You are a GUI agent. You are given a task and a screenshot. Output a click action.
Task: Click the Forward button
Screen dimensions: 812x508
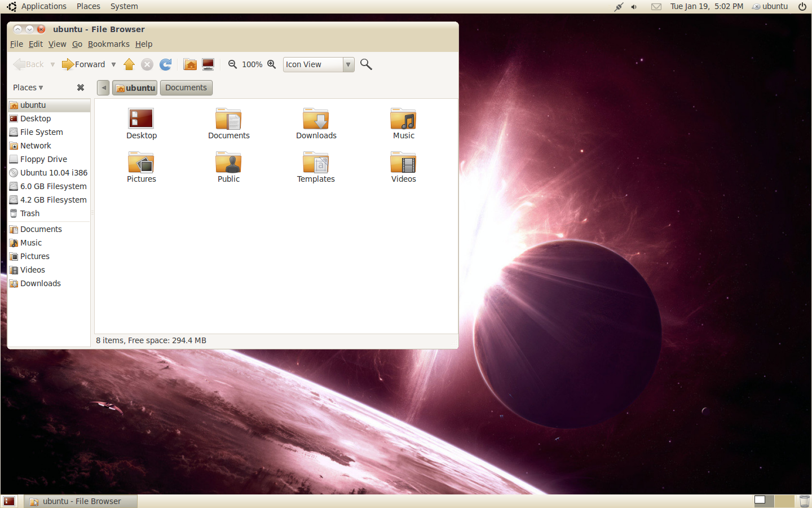(x=83, y=64)
